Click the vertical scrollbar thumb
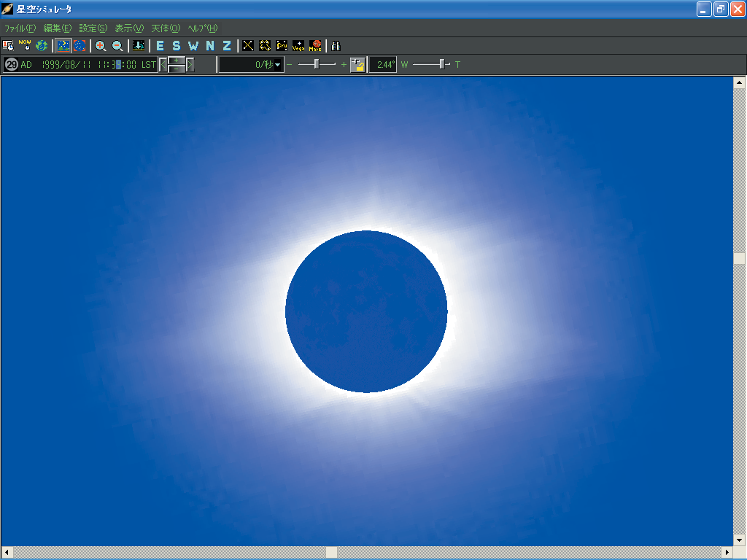Screen dimensions: 747x560 click(740, 258)
